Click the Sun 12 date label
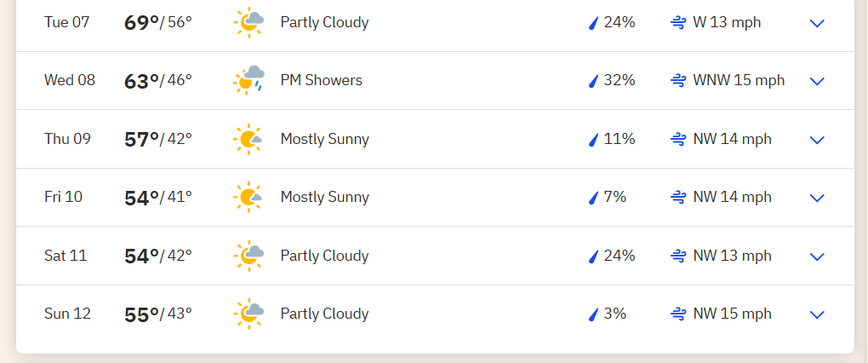This screenshot has width=868, height=363. [67, 314]
